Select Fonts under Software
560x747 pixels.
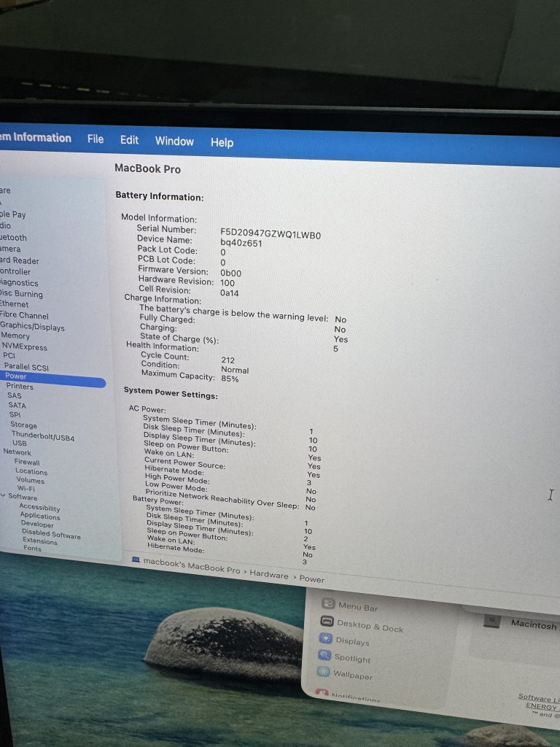(x=32, y=549)
